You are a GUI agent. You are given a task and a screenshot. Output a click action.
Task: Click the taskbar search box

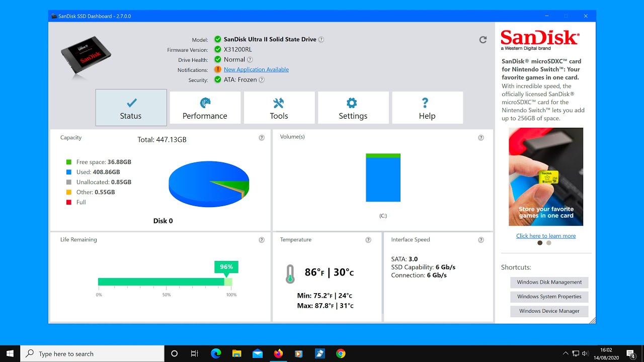(92, 353)
